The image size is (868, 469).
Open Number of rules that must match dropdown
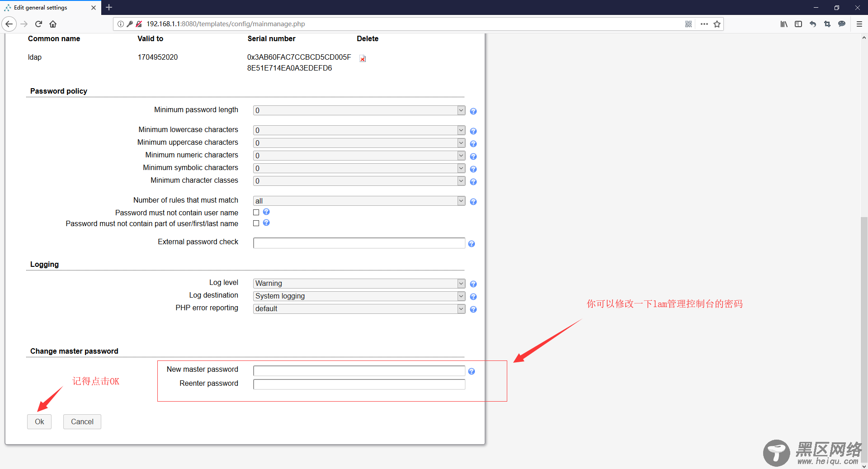click(x=359, y=201)
